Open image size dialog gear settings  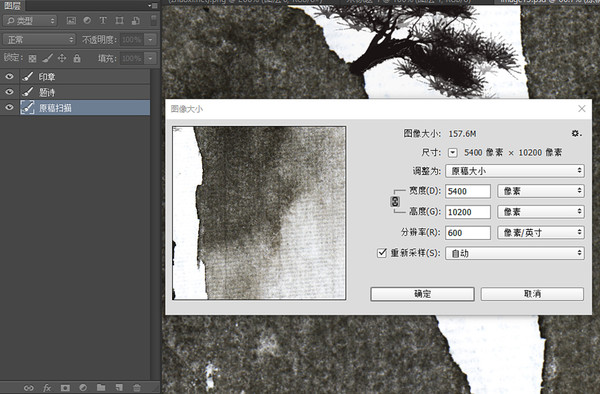pyautogui.click(x=576, y=134)
